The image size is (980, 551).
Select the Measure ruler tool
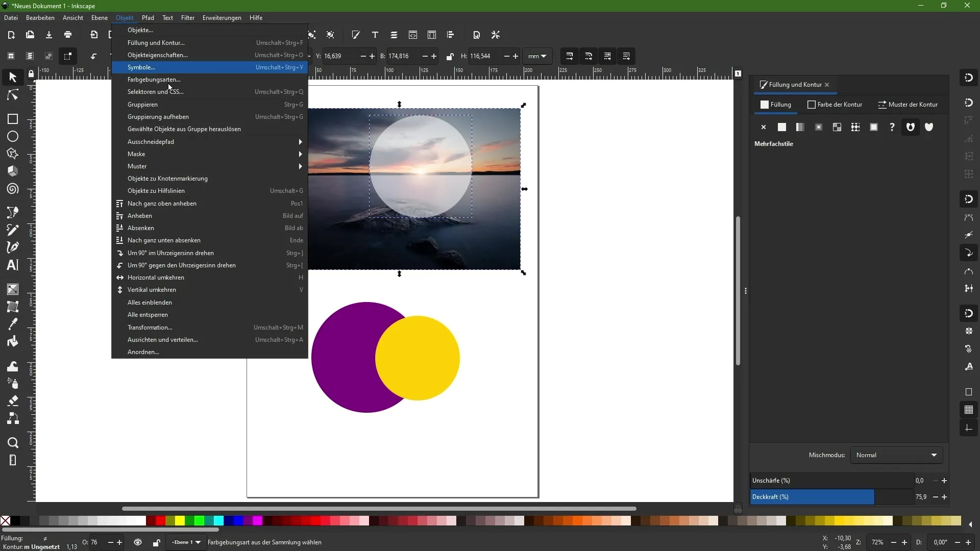coord(13,460)
